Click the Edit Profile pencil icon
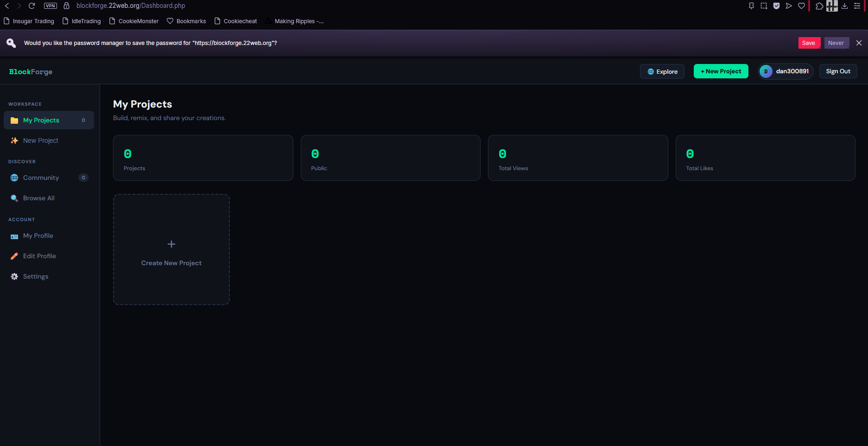 pyautogui.click(x=14, y=256)
